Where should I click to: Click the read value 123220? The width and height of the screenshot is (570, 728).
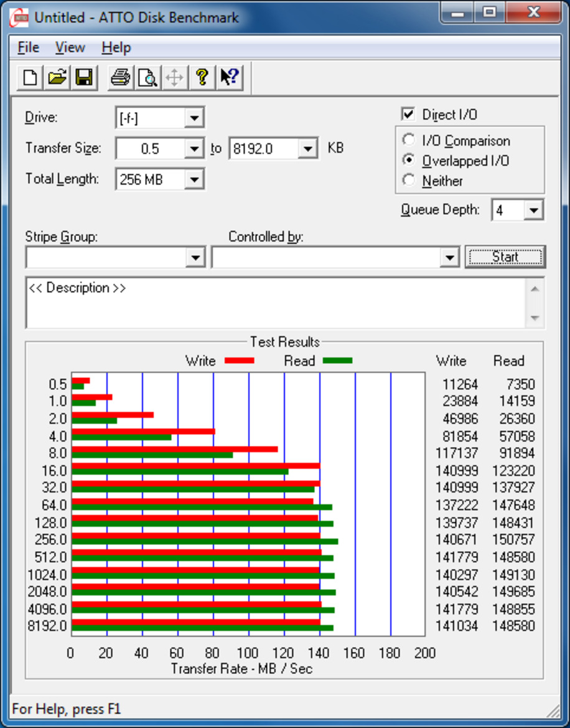[x=513, y=471]
